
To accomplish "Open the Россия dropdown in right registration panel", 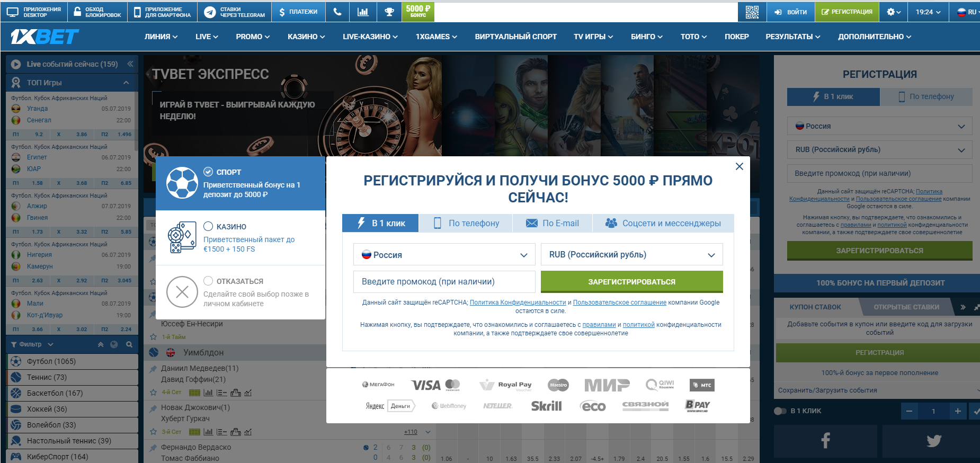I will pyautogui.click(x=879, y=126).
